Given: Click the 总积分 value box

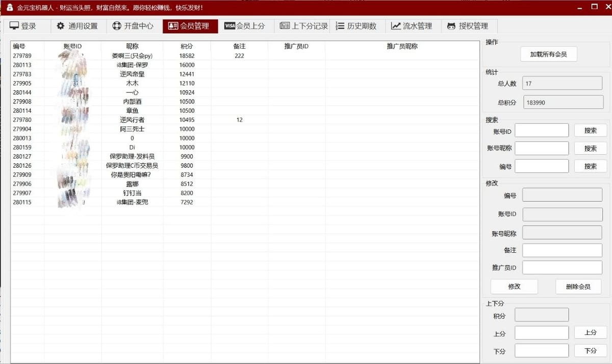Looking at the screenshot, I should click(x=563, y=102).
